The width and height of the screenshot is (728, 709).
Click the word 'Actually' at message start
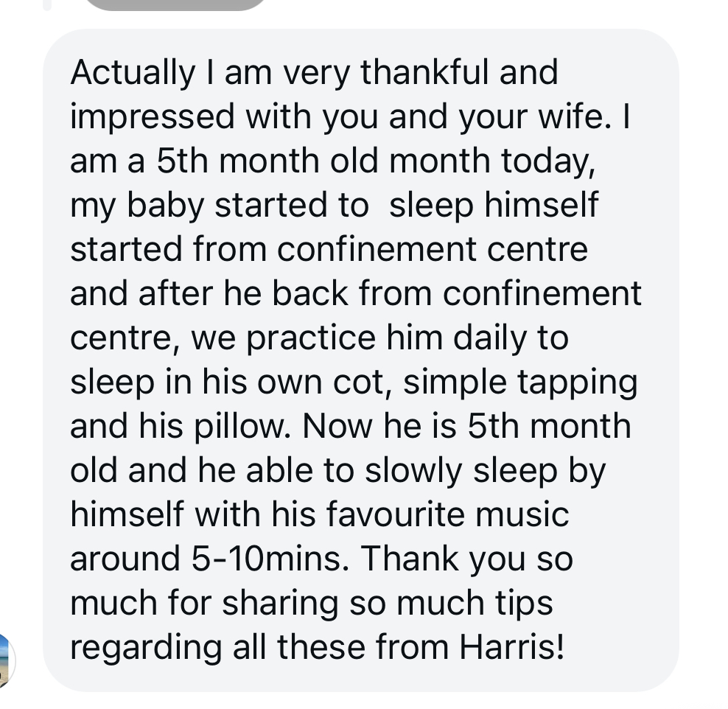click(x=133, y=74)
